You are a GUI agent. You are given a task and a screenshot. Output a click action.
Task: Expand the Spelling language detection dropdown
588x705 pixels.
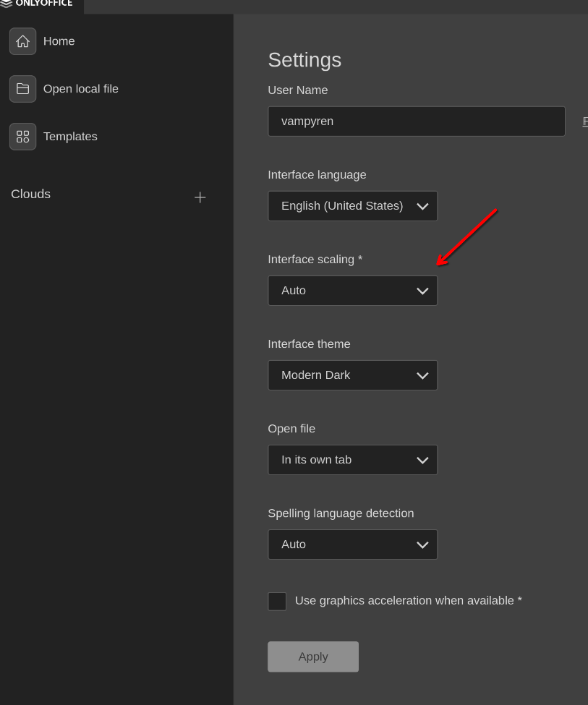point(352,544)
